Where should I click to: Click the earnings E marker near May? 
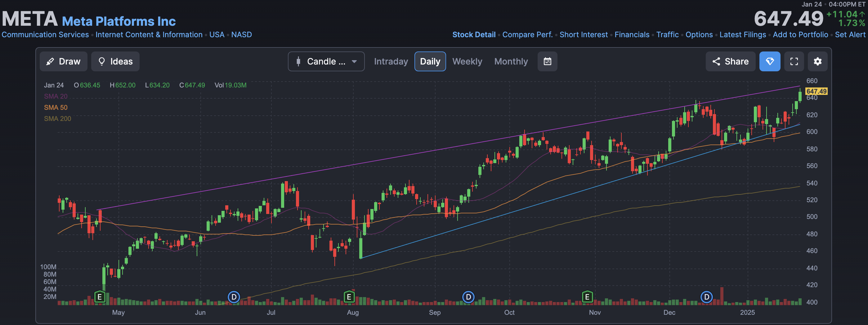(x=99, y=297)
